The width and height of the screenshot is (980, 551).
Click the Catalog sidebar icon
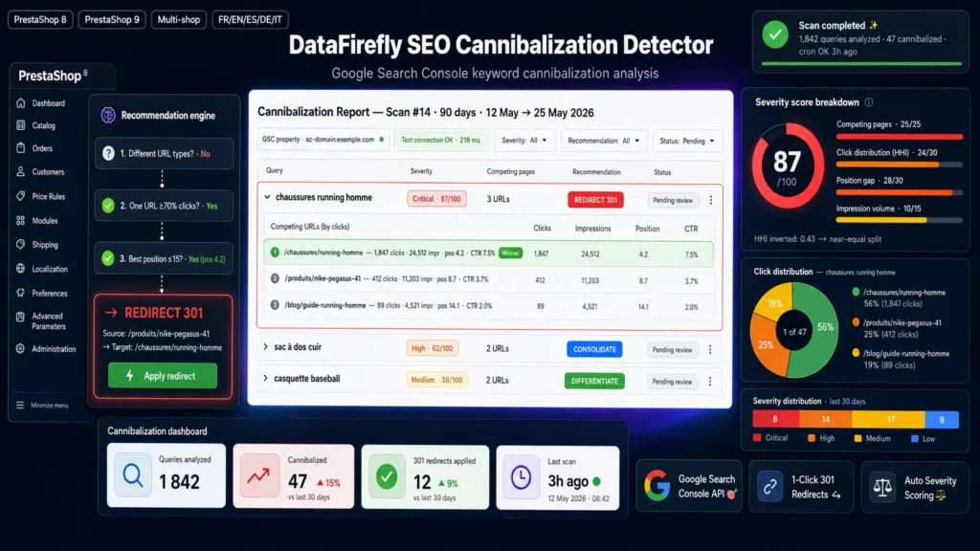coord(21,125)
